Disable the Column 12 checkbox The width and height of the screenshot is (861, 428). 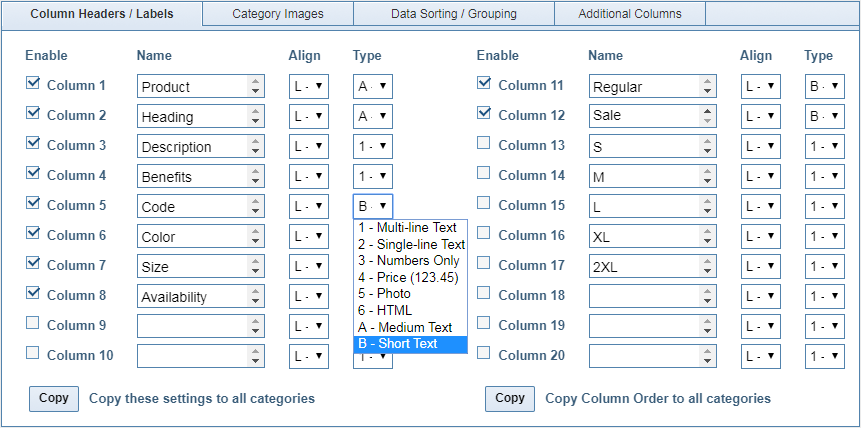pyautogui.click(x=484, y=114)
